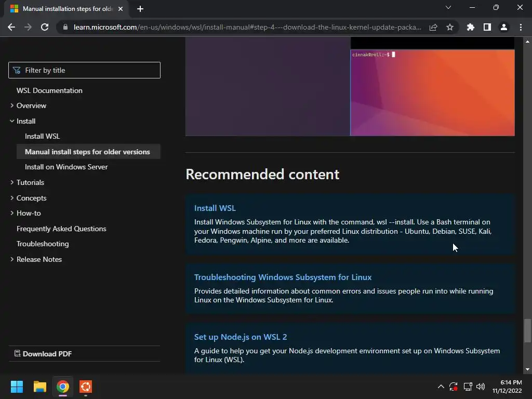Open Chrome extensions puzzle icon

pyautogui.click(x=470, y=27)
